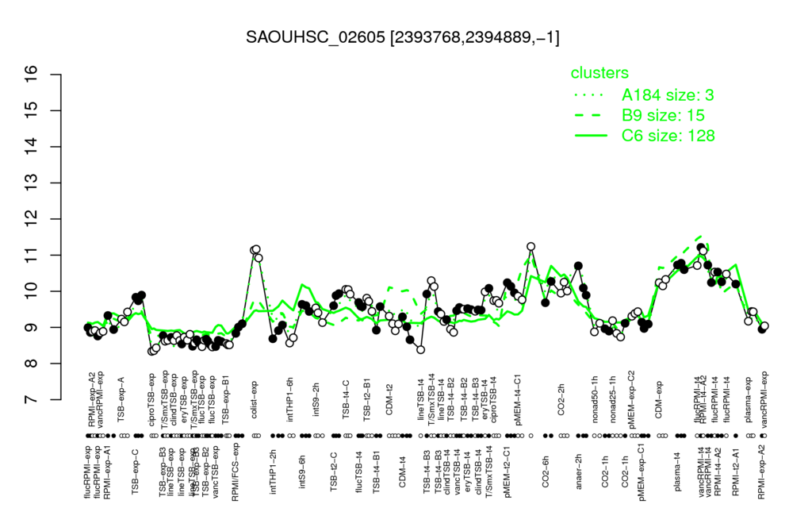
Task: Select legend entry 'A184 size: 3'
Action: (668, 95)
